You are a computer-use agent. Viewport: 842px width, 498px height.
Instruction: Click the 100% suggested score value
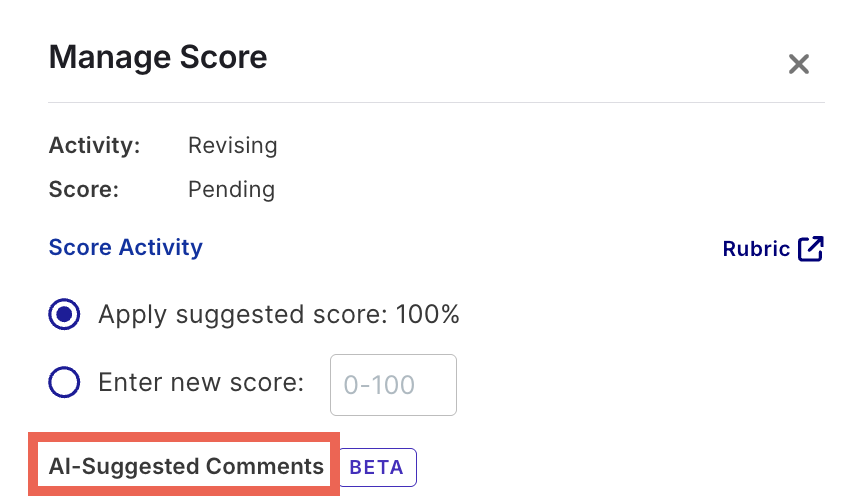427,315
